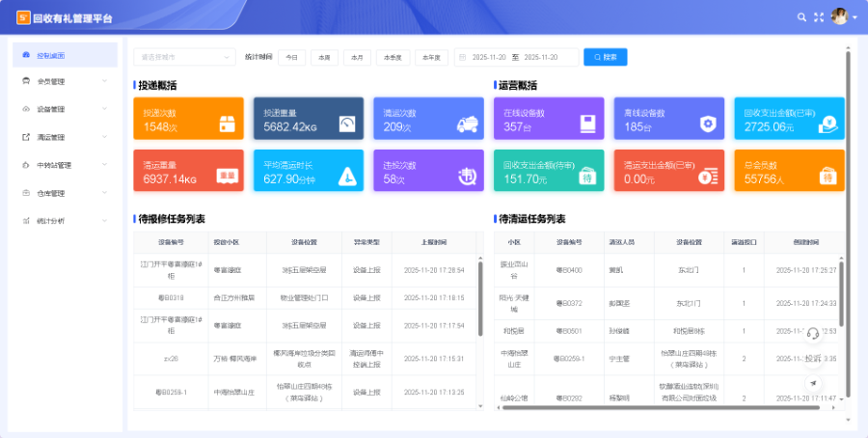This screenshot has height=438, width=868.
Task: Click the truck icon on 清运次数 card
Action: tap(468, 124)
